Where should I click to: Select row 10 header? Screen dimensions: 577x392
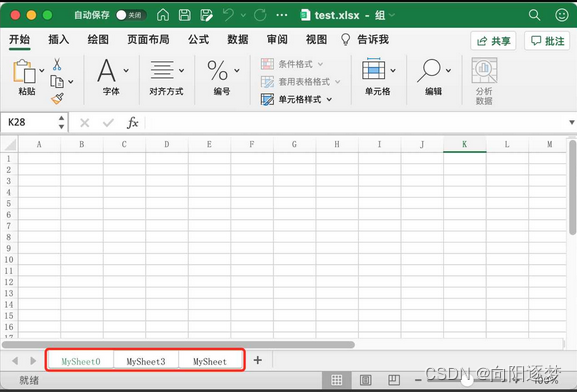9,259
